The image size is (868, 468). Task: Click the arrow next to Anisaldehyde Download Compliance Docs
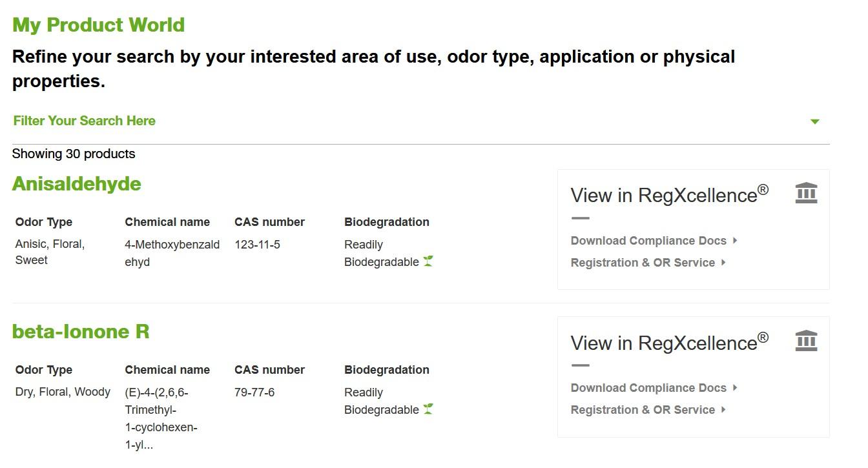[735, 241]
